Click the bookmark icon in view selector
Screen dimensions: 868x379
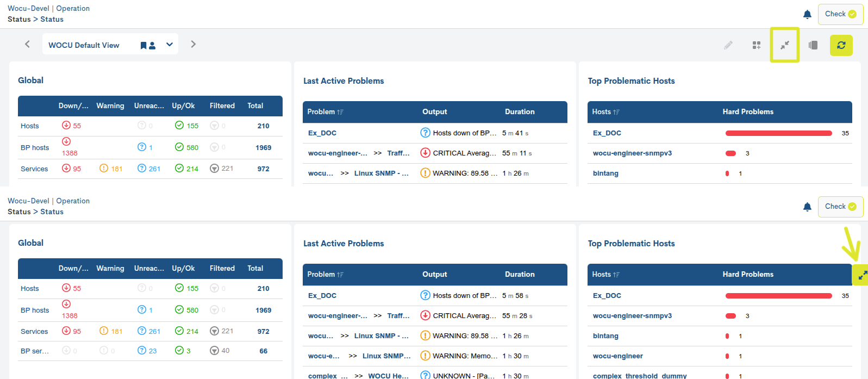(143, 45)
